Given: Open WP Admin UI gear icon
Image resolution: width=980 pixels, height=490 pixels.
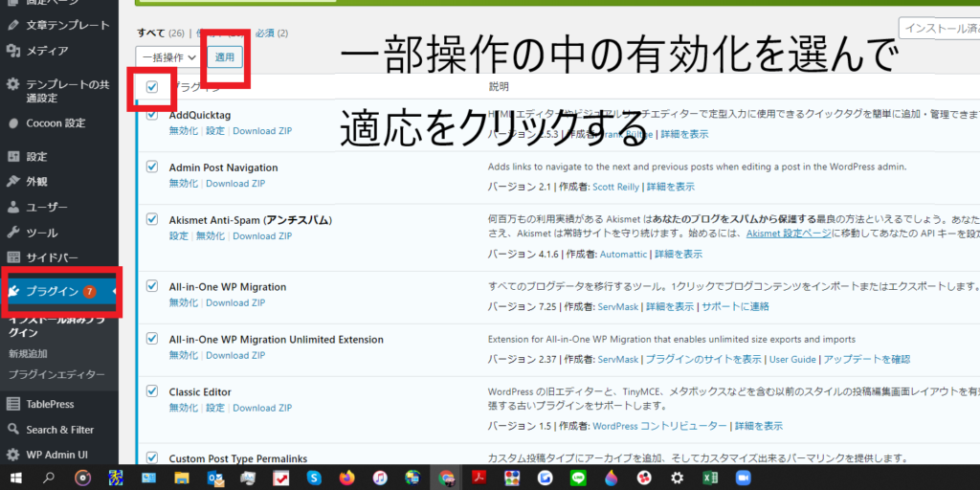Looking at the screenshot, I should 12,455.
